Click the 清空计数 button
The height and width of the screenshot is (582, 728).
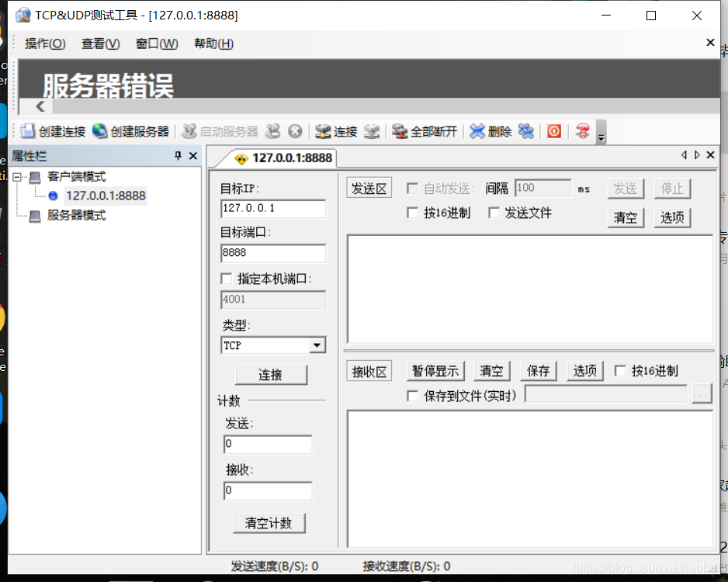click(x=269, y=523)
